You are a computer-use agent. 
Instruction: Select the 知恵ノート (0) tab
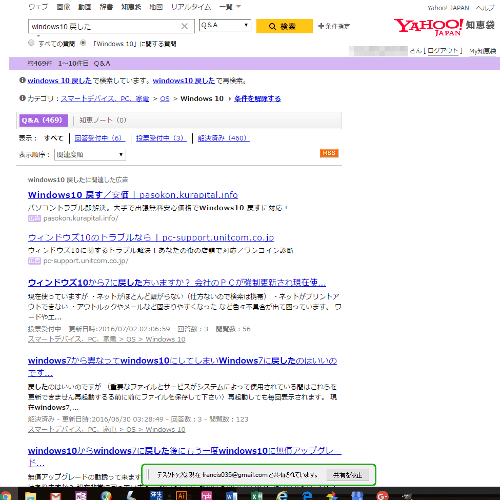point(103,120)
